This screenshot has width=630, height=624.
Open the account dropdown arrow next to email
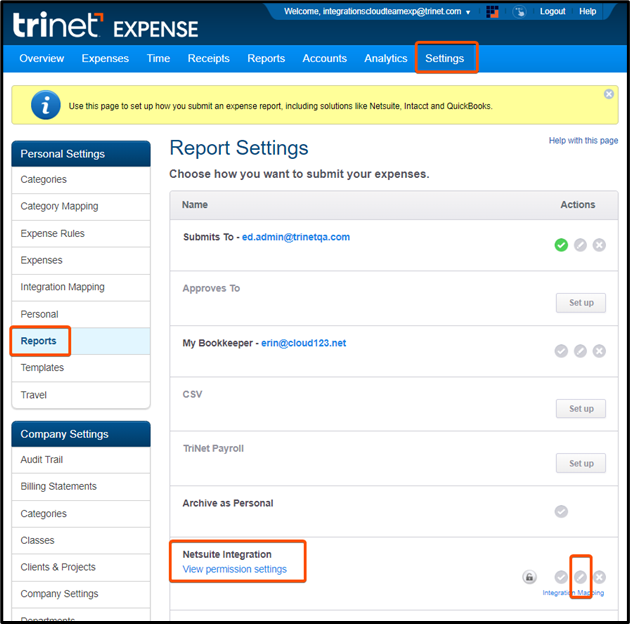(x=468, y=12)
